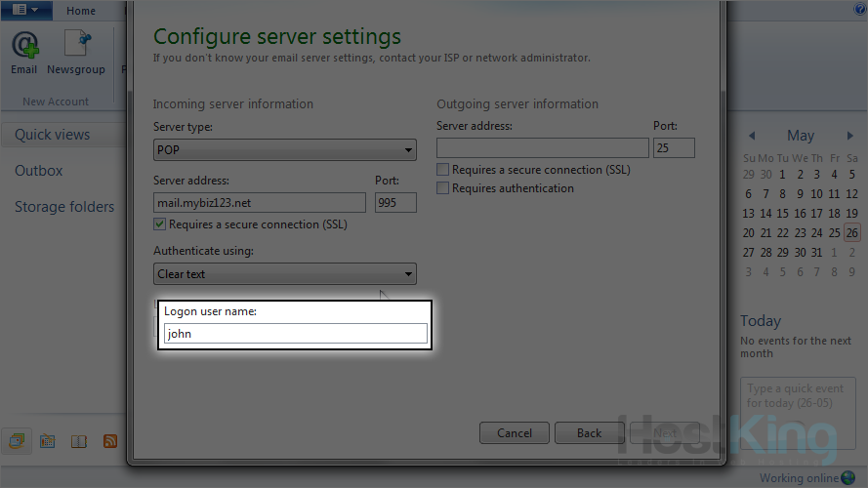Open the Feeds RSS icon in bottom bar
Image resolution: width=868 pixels, height=488 pixels.
(110, 441)
